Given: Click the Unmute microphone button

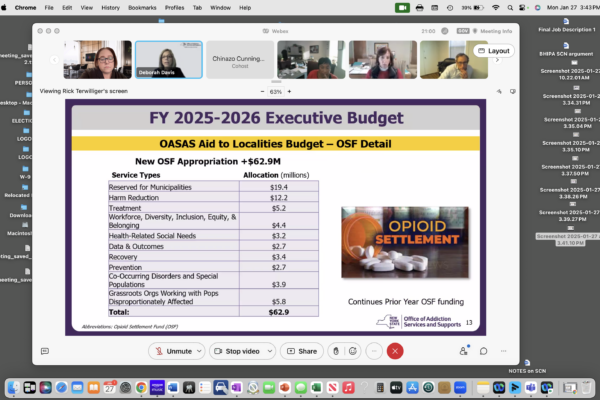Looking at the screenshot, I should (x=174, y=351).
